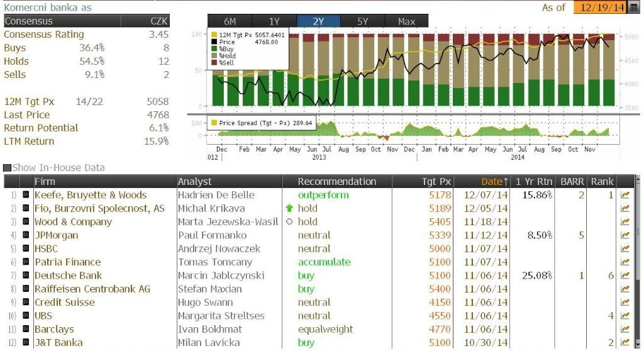Sort by the Date column header
Screen dimensions: 644x351
point(482,181)
